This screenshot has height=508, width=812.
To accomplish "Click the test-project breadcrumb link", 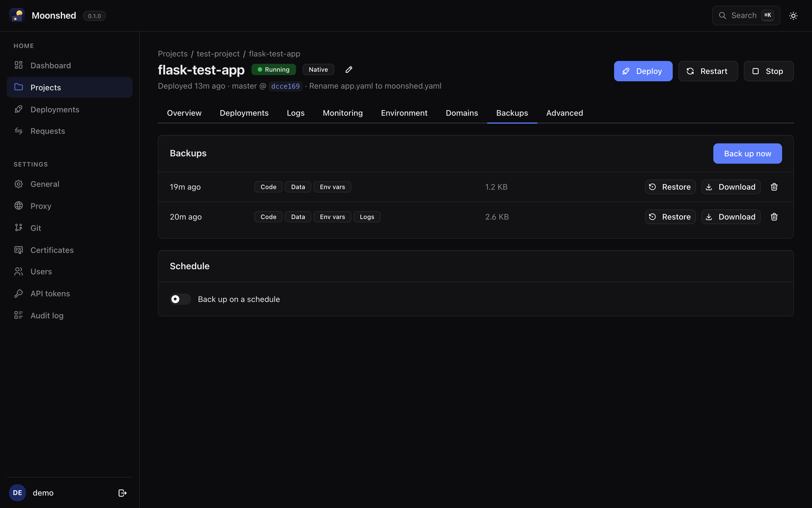I will pyautogui.click(x=218, y=54).
